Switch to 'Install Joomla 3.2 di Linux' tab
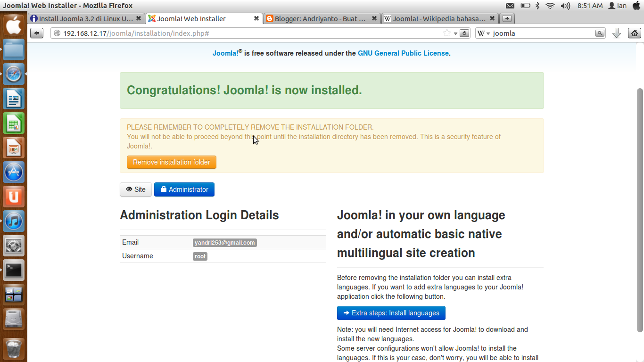 pos(86,18)
